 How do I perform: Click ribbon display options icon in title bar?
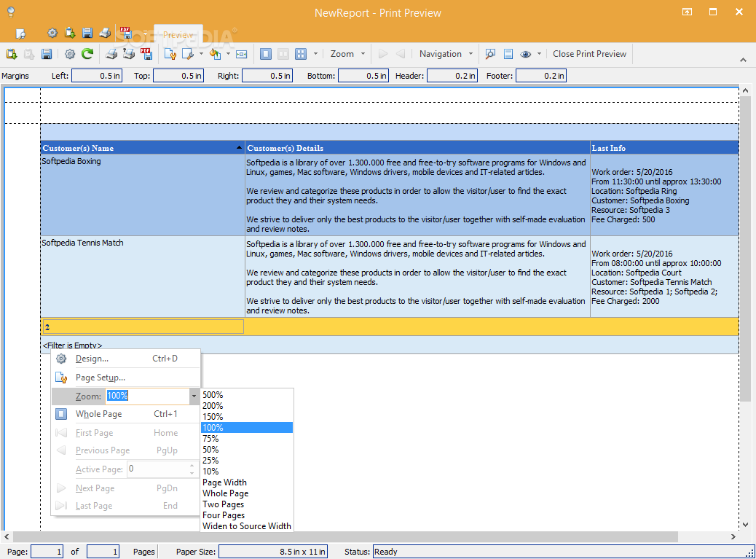click(687, 12)
